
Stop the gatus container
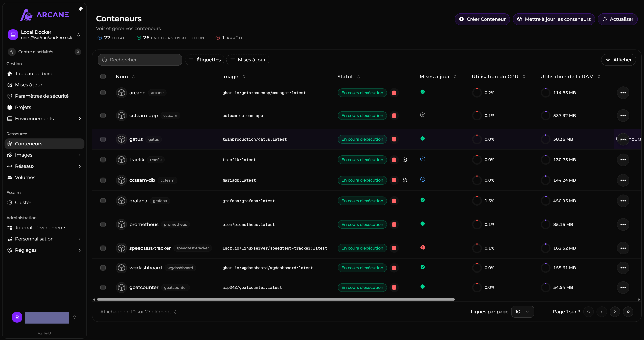click(x=394, y=139)
